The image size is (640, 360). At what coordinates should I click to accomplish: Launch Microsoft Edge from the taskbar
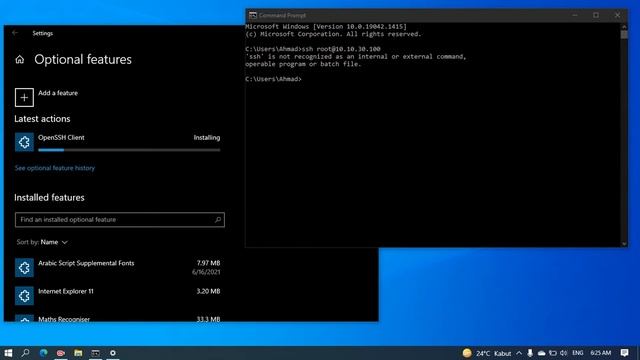coord(43,353)
